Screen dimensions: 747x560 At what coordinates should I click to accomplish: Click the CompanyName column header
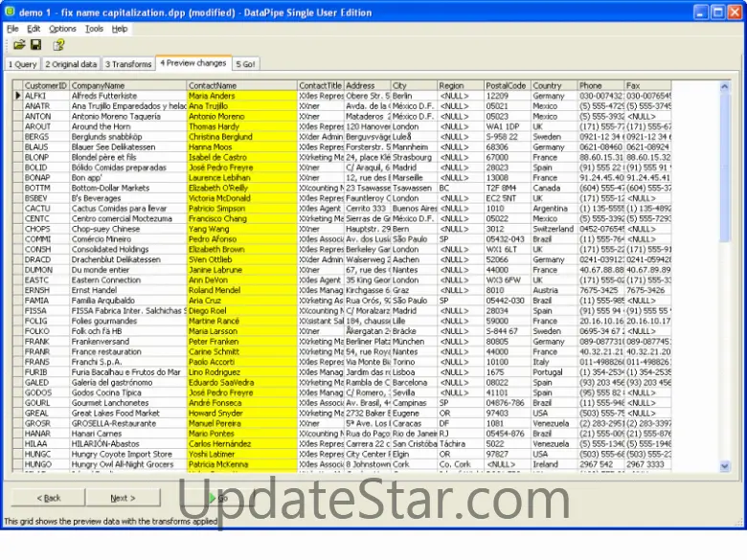click(x=127, y=85)
